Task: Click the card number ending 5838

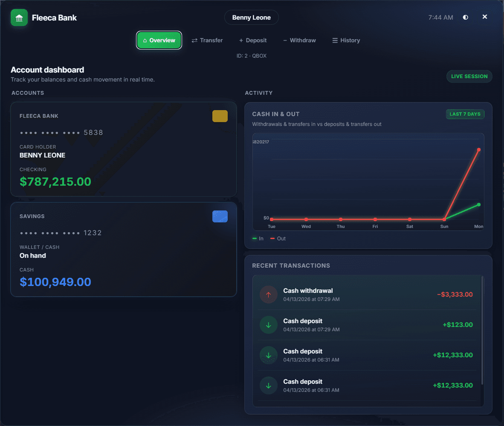Action: (61, 133)
